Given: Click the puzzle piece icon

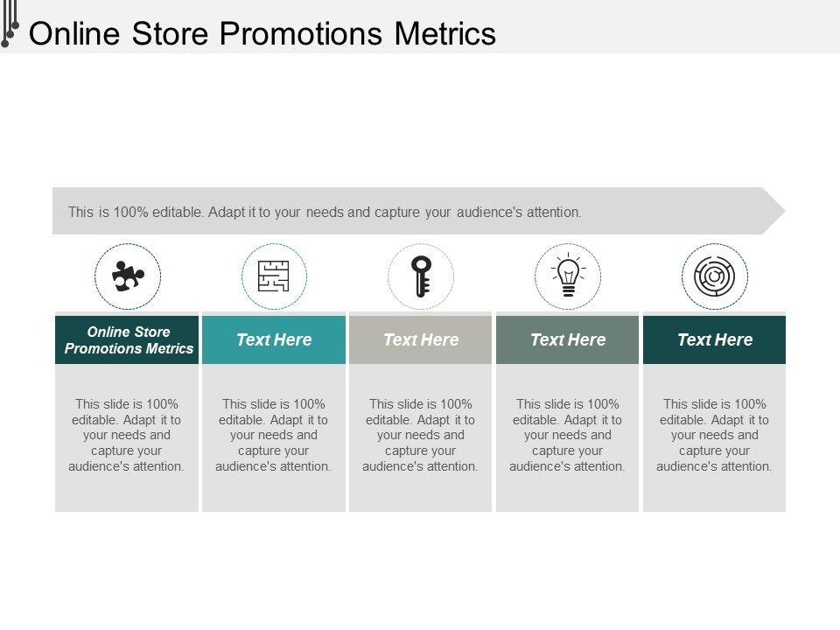Looking at the screenshot, I should 128,276.
